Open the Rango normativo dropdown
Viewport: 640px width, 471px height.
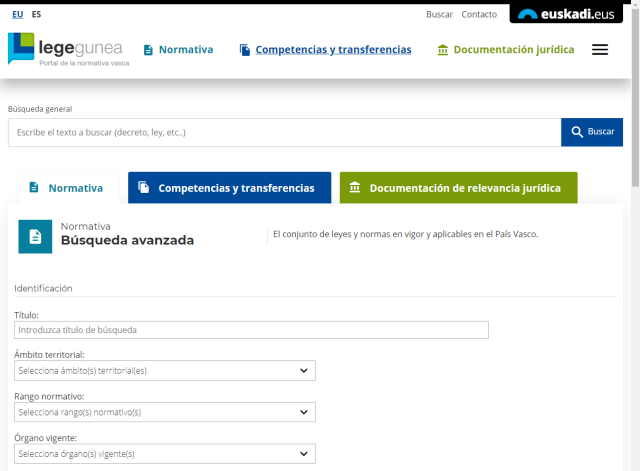coord(165,412)
